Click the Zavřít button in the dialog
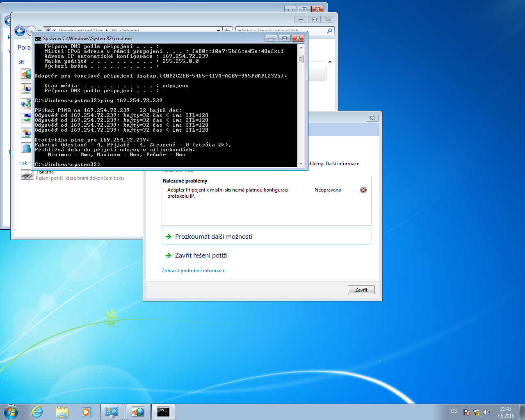The height and width of the screenshot is (420, 525). click(x=361, y=290)
